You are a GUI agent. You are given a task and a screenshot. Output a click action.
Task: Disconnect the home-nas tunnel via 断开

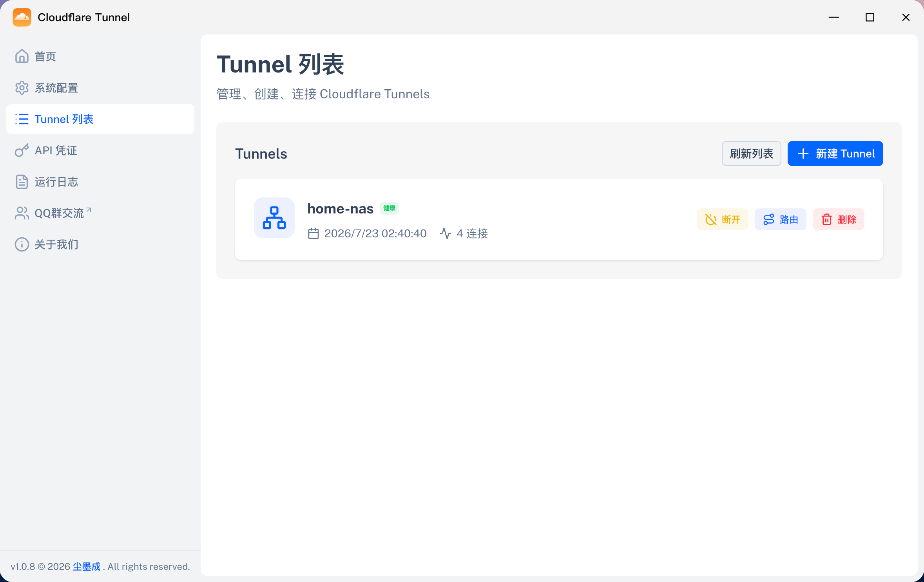[723, 219]
